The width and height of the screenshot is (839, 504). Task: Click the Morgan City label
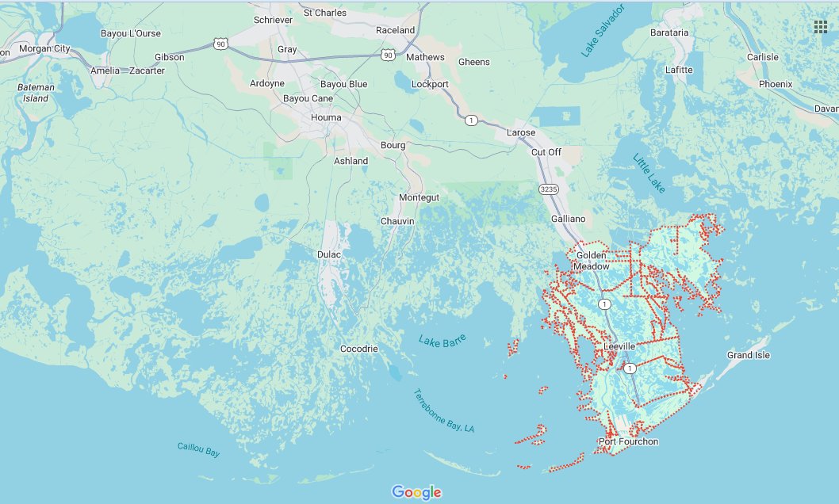click(44, 48)
